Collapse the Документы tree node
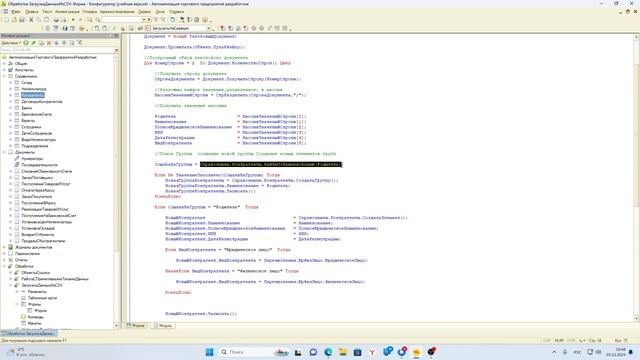Viewport: 640px width, 360px height. tap(4, 152)
